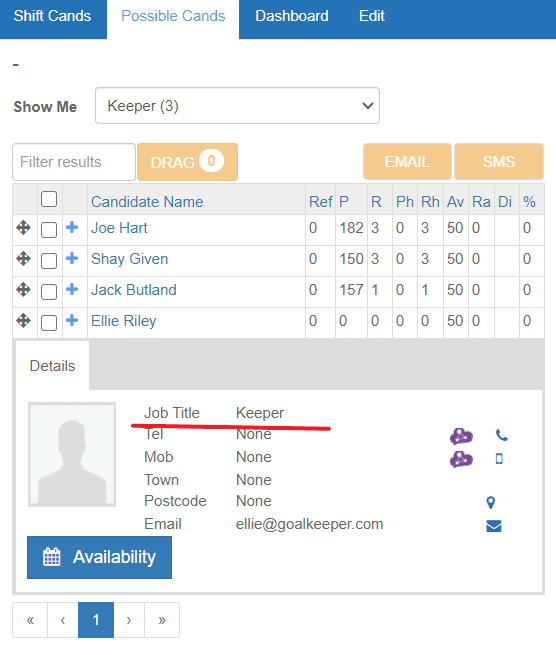This screenshot has width=556, height=655.
Task: Click the Filter results input field
Action: coord(74,162)
